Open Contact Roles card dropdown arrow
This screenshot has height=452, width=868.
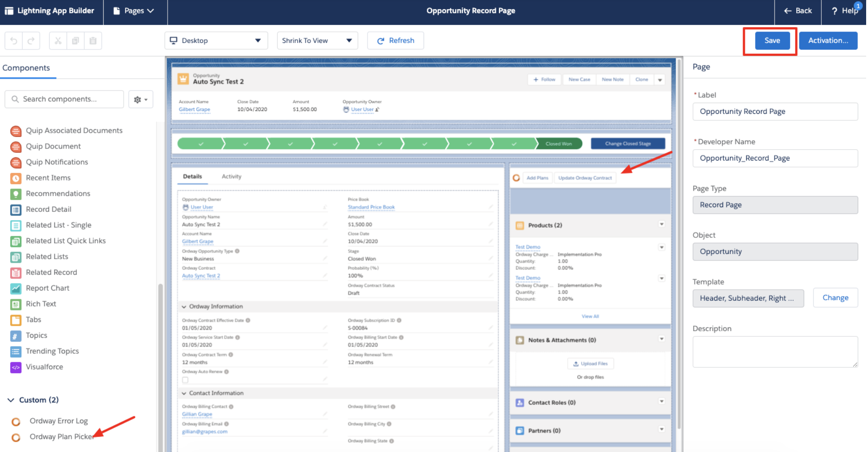click(x=662, y=402)
